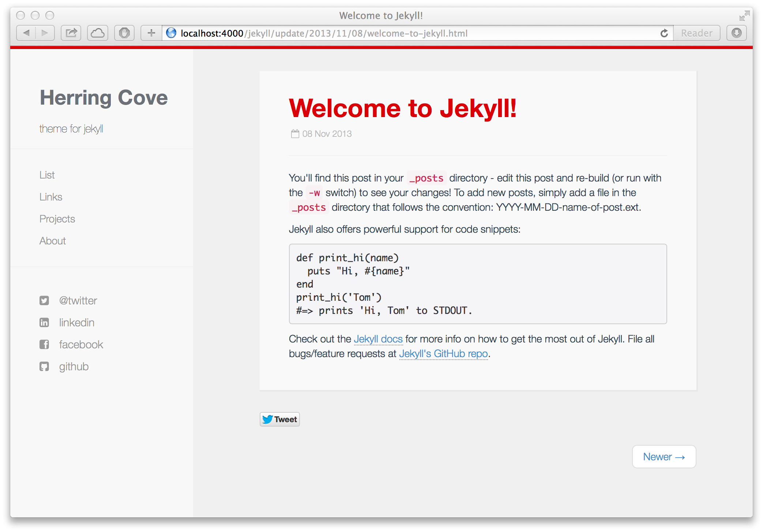The width and height of the screenshot is (763, 532).
Task: Click the iCloud tabs cloud icon
Action: pyautogui.click(x=98, y=33)
